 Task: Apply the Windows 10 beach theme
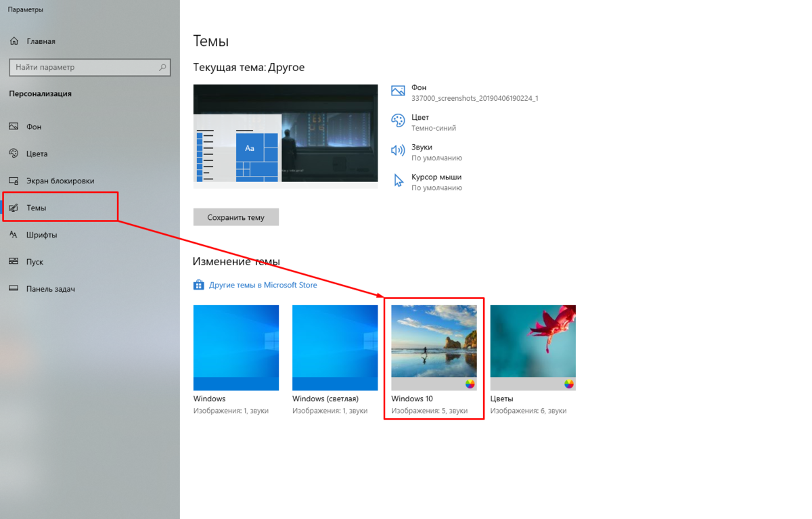coord(434,348)
